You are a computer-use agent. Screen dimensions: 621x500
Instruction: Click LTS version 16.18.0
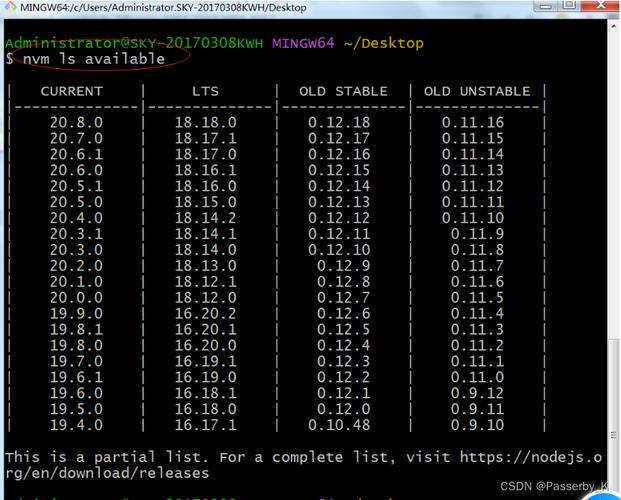[206, 409]
